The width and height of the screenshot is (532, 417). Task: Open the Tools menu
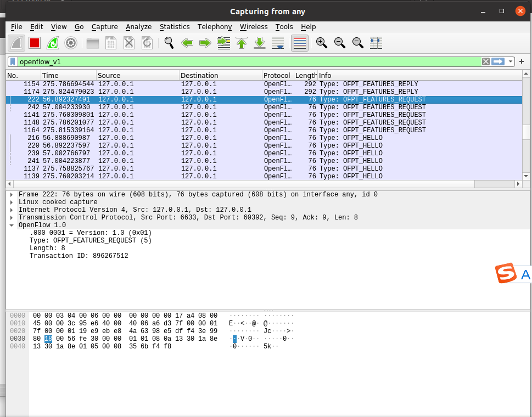(284, 27)
